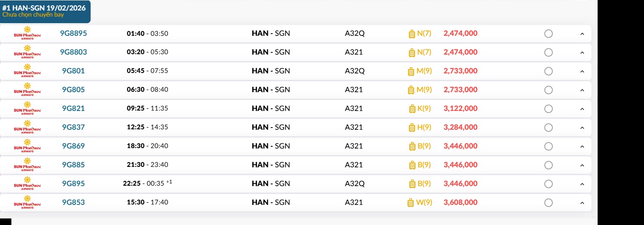The width and height of the screenshot is (644, 225).
Task: Click airline logo on flight 9G8803 row
Action: 27,52
